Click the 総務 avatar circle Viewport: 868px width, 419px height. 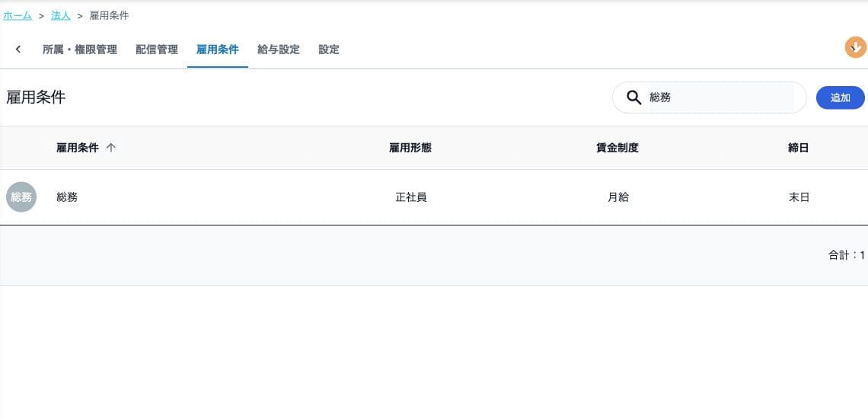pos(21,197)
